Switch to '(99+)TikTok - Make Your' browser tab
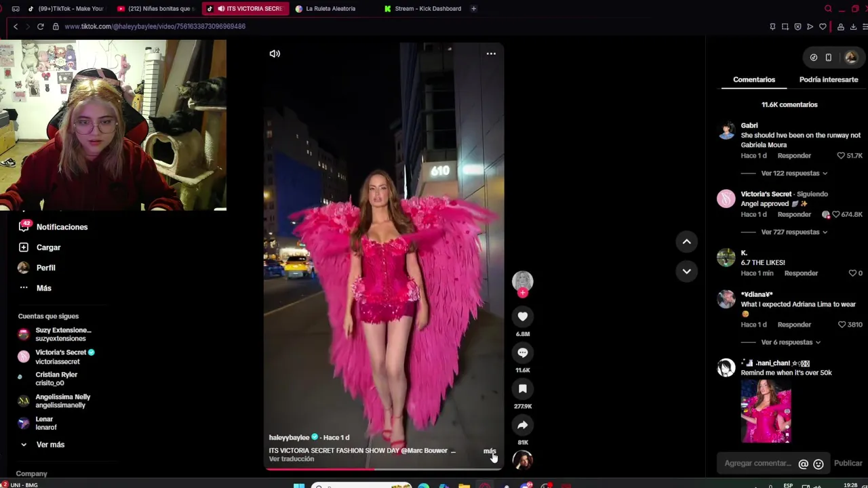Viewport: 868px width, 488px height. (x=66, y=9)
